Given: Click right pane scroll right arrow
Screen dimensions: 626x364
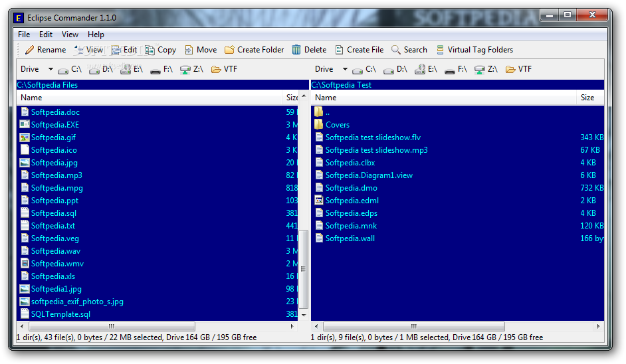Looking at the screenshot, I should pyautogui.click(x=599, y=326).
